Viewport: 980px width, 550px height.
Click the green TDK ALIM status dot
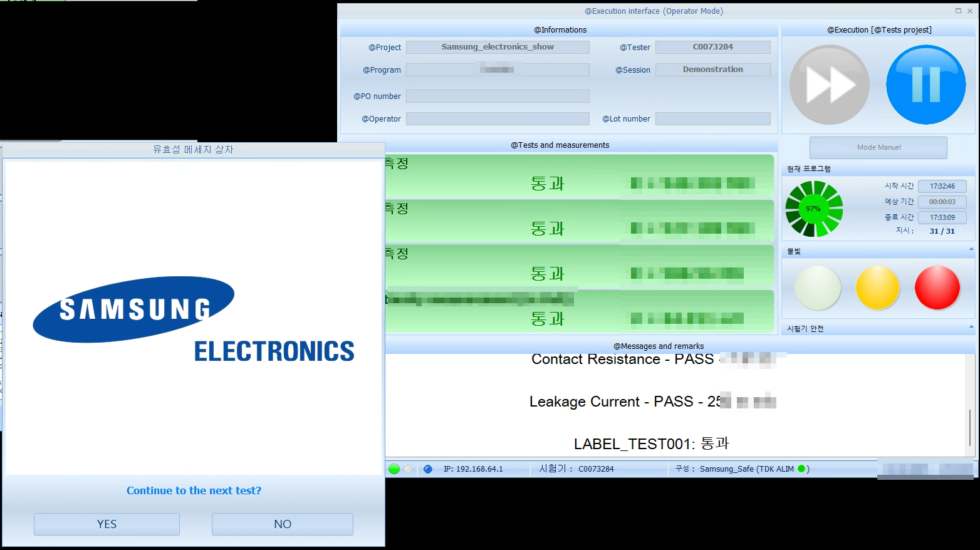tap(801, 469)
